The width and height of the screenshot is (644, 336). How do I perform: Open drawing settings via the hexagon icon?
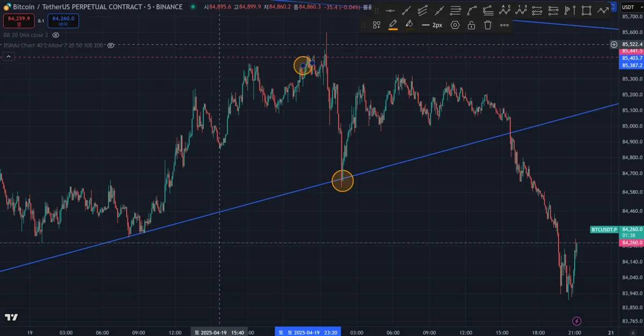pyautogui.click(x=455, y=25)
